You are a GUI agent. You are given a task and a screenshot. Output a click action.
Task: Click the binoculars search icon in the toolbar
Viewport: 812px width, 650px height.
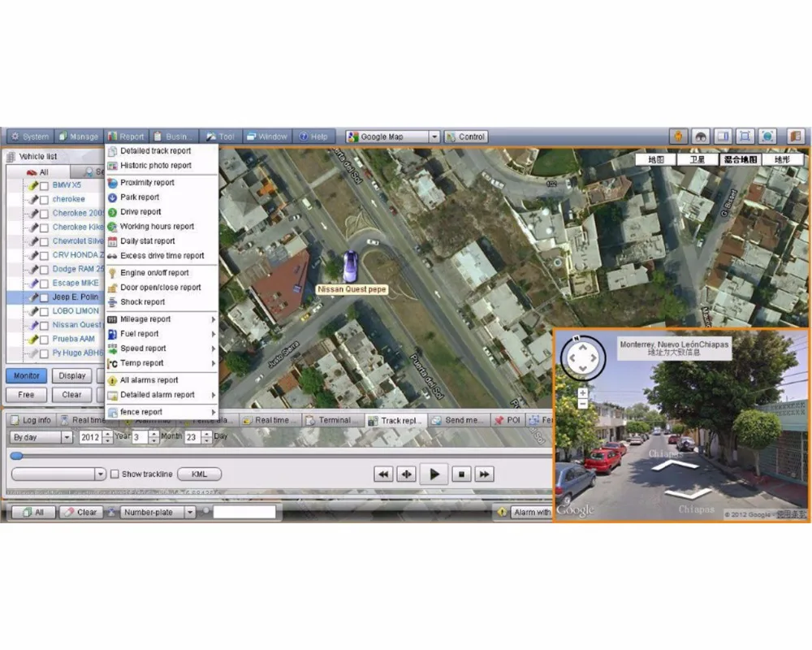point(700,136)
